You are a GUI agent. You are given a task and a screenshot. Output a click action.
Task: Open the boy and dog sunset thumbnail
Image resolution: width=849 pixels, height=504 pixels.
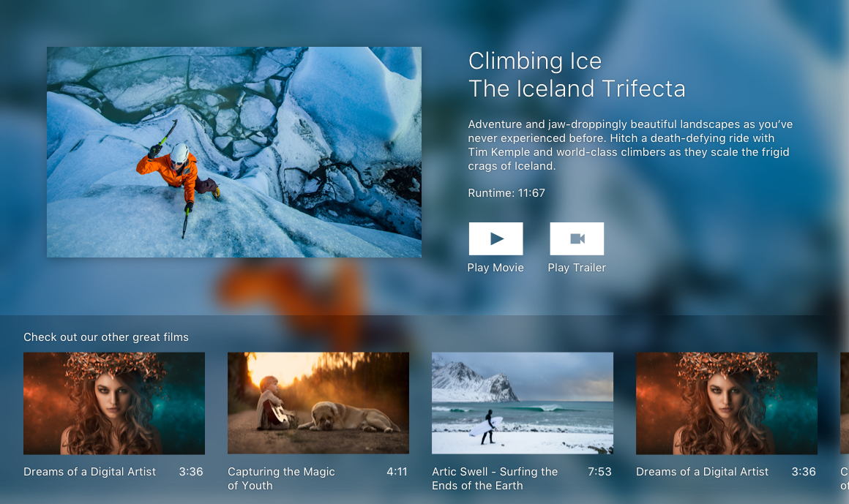tap(318, 403)
